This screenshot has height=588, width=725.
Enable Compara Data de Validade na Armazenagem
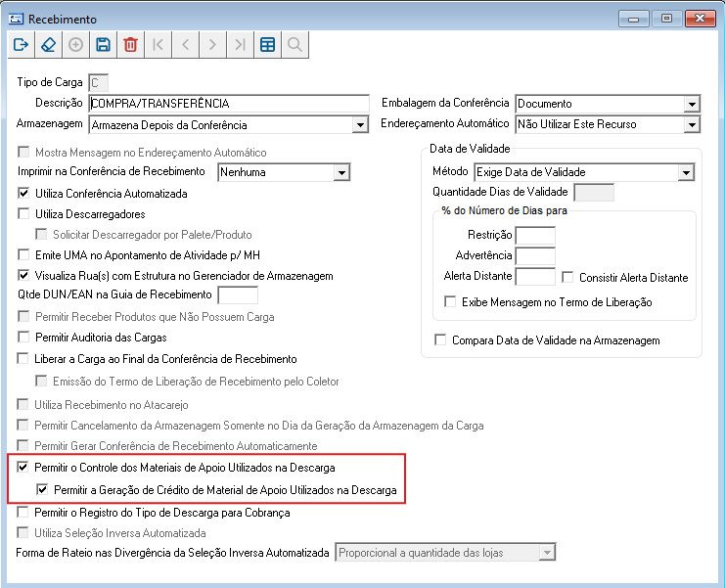point(440,339)
